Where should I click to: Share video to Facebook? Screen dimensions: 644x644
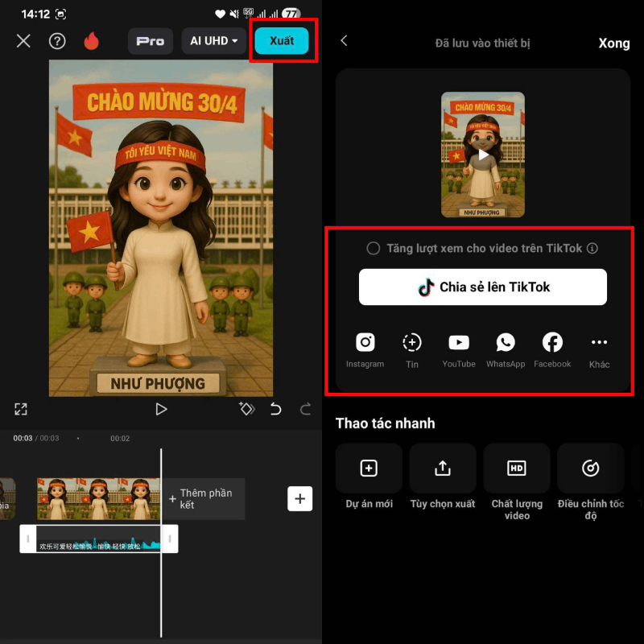(x=552, y=343)
